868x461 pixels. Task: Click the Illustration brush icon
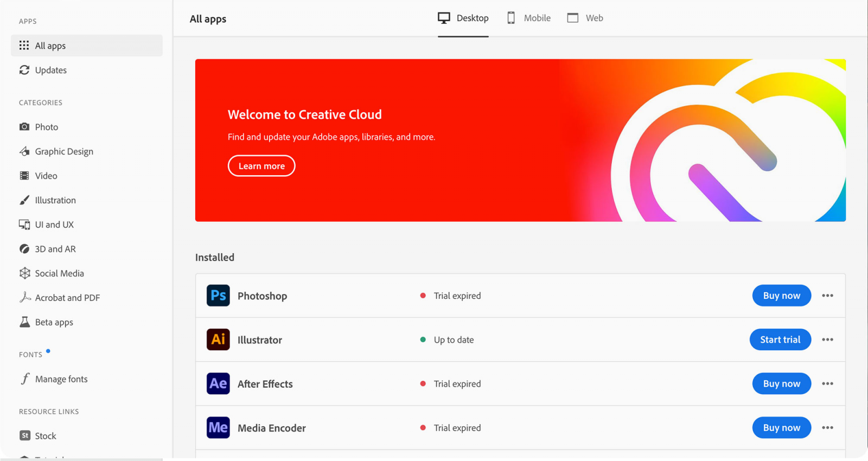[x=24, y=200]
